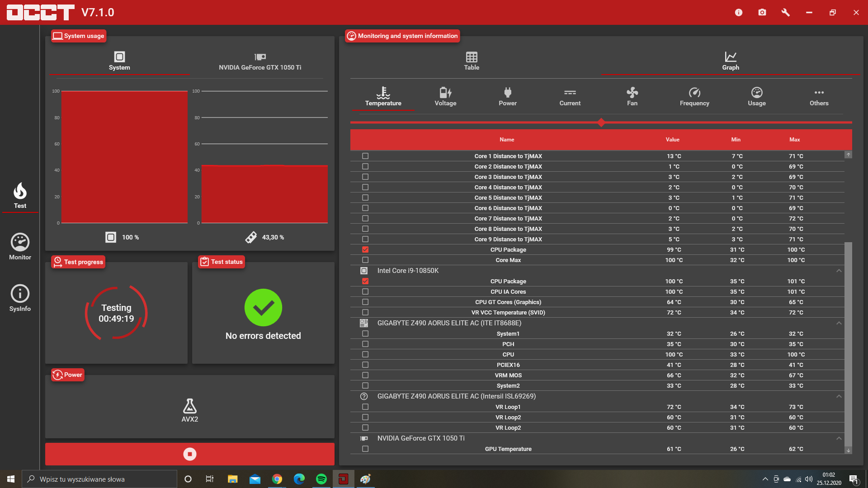Select the Usage sensor category
Screen dimensions: 868x488
(757, 97)
